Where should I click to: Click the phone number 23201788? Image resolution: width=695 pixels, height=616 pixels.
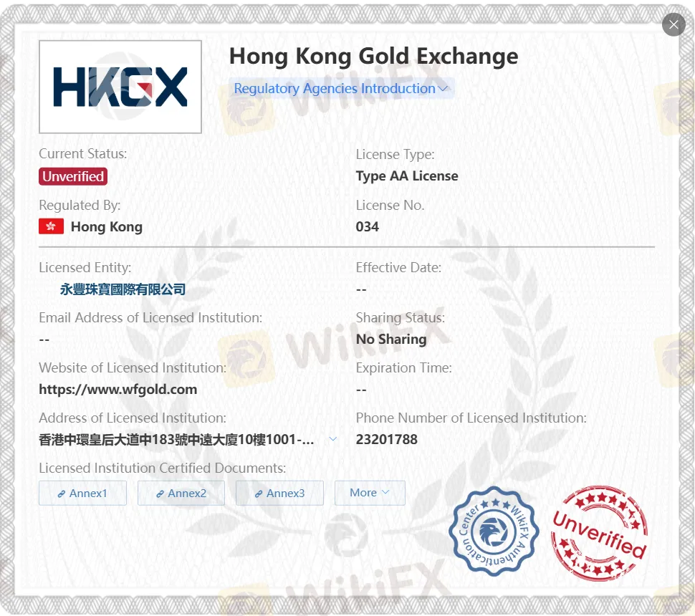pyautogui.click(x=386, y=439)
